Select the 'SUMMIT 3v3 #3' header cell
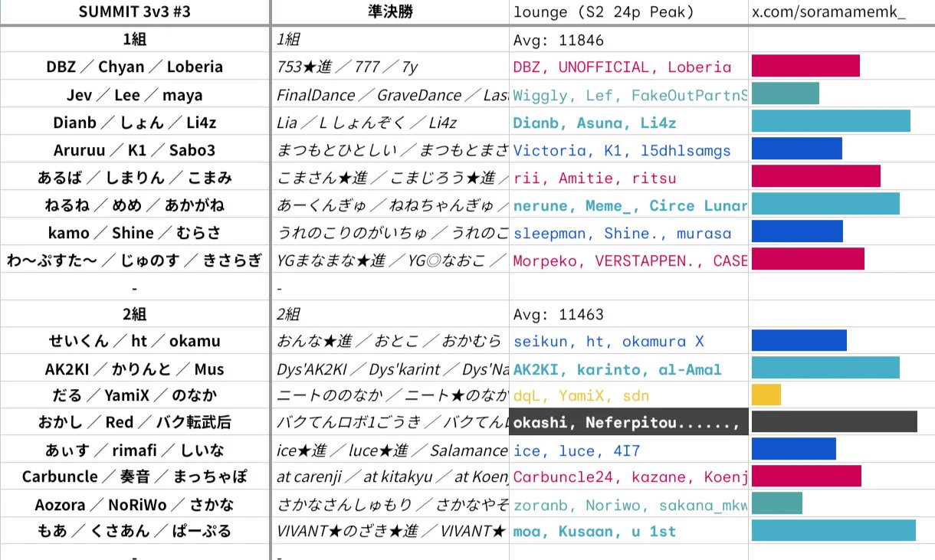Screen dimensions: 935x560 (134, 12)
